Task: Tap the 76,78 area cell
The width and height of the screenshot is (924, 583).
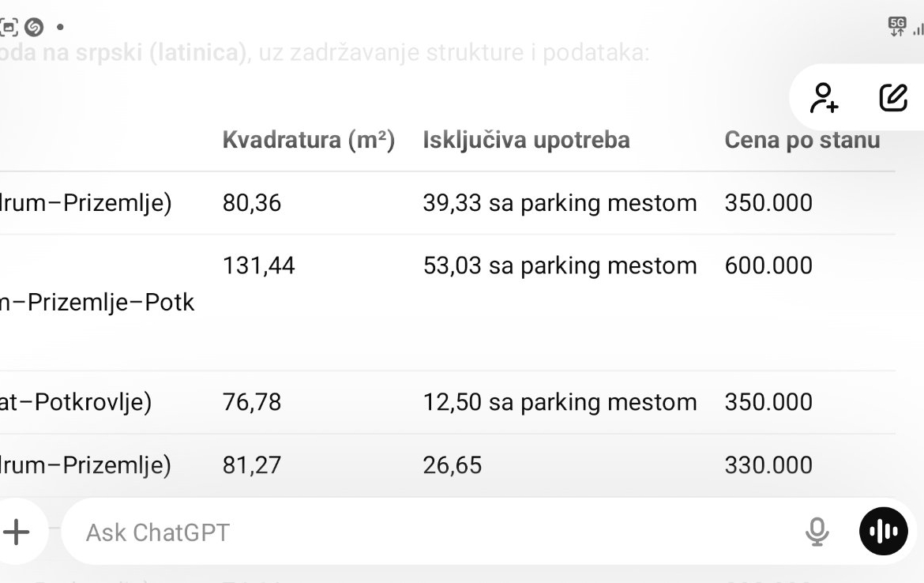Action: coord(252,403)
